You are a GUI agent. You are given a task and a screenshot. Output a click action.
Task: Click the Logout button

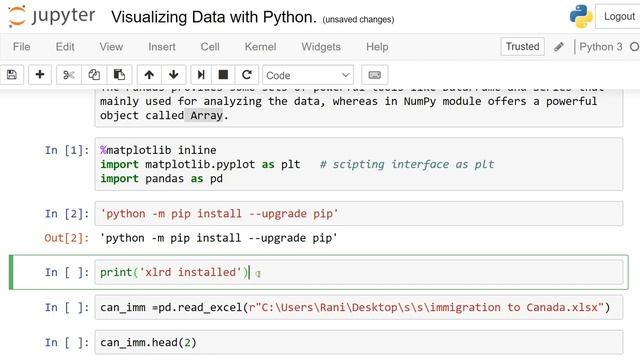click(x=618, y=16)
